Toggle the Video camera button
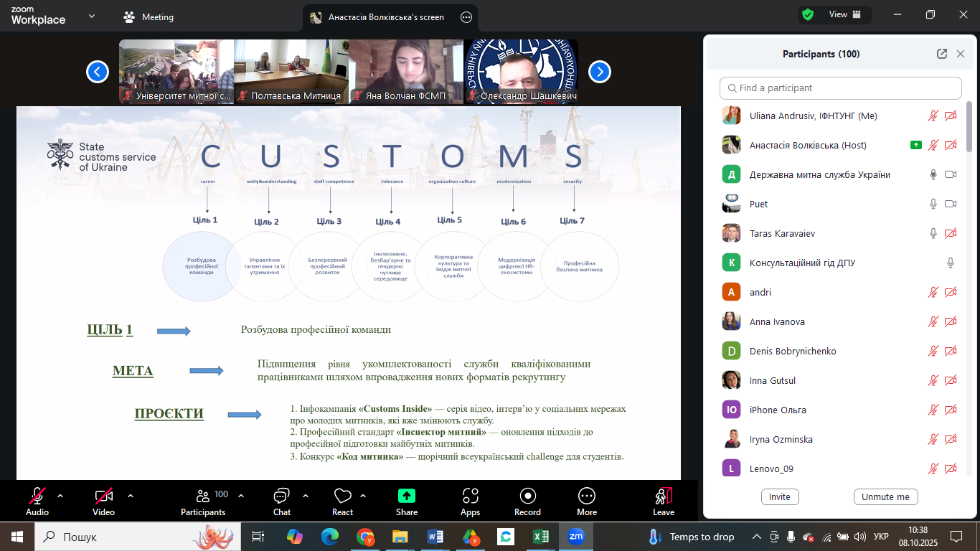This screenshot has height=551, width=980. 103,496
